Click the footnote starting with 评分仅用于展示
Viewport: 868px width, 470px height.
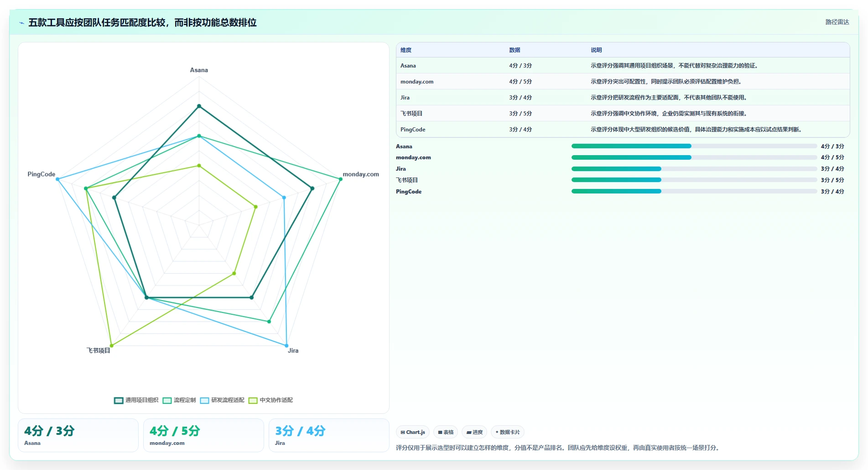pos(559,448)
